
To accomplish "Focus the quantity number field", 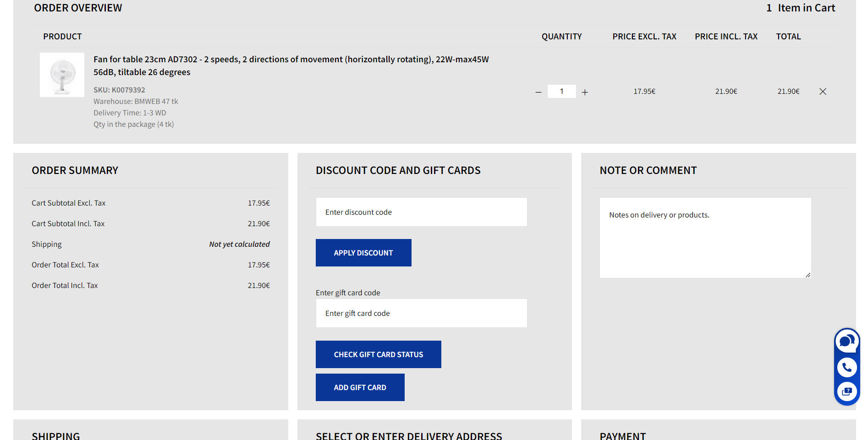I will 561,91.
